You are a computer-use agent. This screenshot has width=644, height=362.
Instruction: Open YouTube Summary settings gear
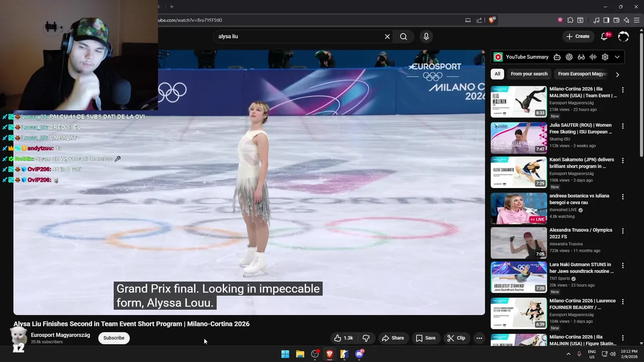click(x=605, y=57)
